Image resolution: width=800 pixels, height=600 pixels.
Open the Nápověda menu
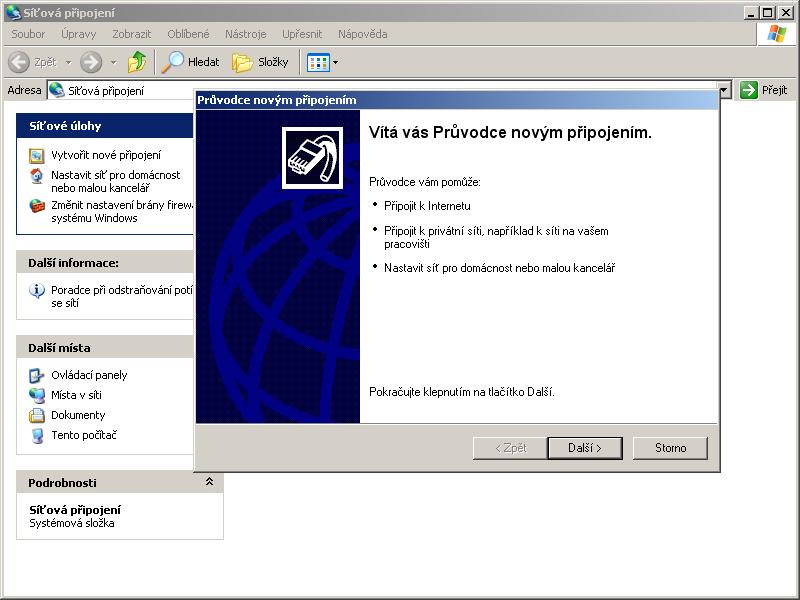point(362,34)
